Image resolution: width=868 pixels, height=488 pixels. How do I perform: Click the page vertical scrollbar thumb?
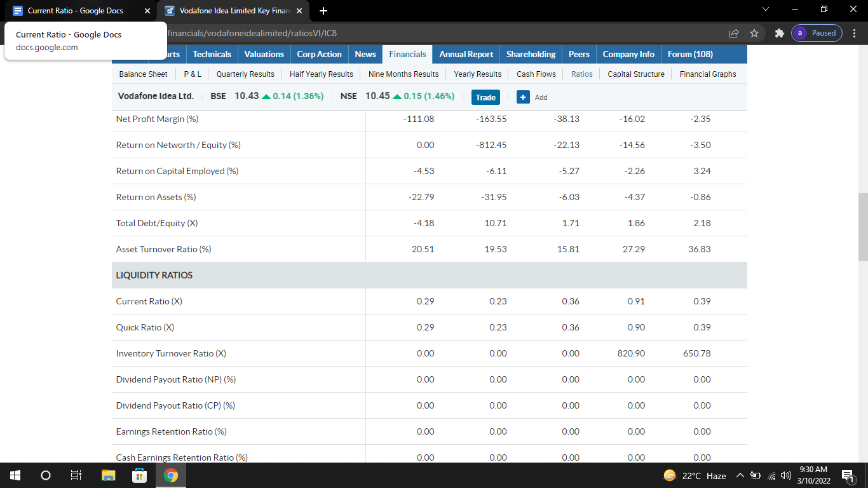click(x=862, y=227)
